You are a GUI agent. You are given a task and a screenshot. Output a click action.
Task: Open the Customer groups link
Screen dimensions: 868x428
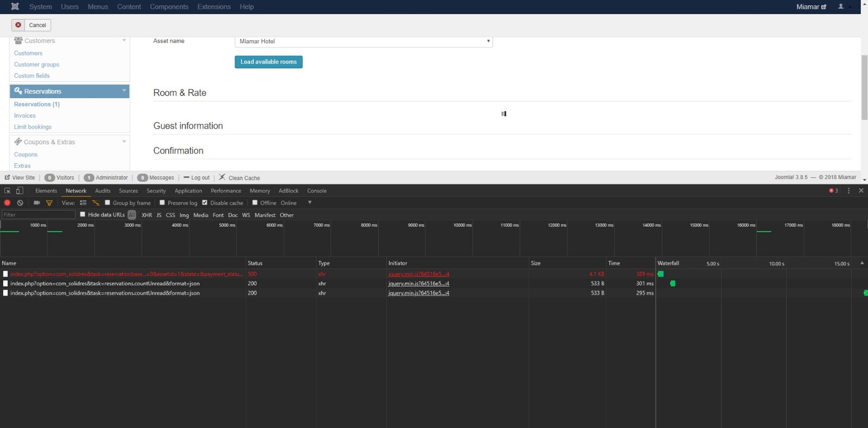[x=36, y=65]
